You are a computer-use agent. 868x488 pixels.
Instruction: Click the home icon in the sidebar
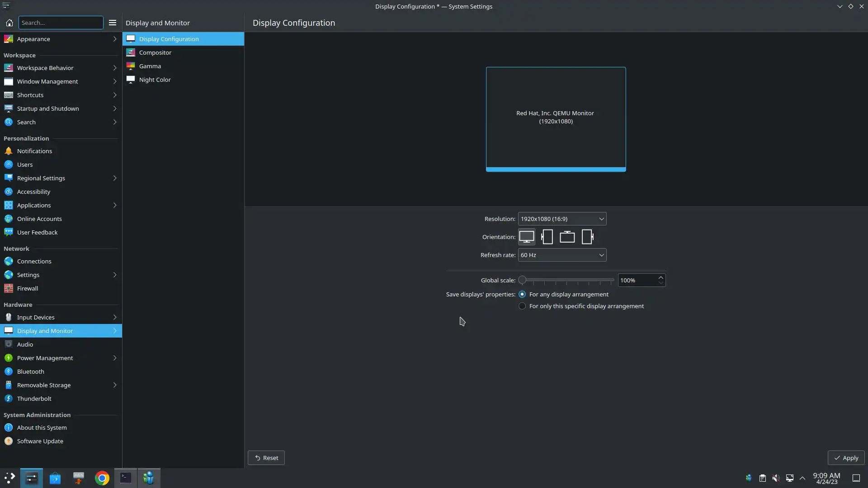tap(9, 23)
